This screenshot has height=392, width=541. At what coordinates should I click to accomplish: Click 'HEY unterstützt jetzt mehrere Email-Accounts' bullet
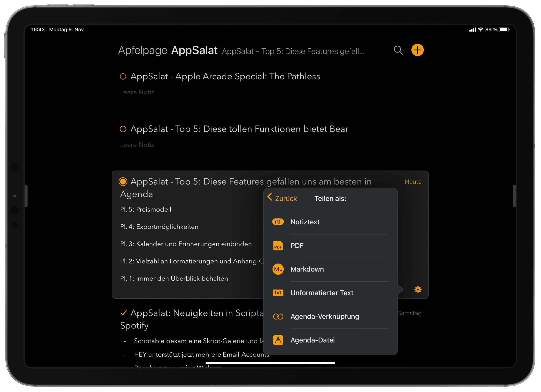point(202,355)
